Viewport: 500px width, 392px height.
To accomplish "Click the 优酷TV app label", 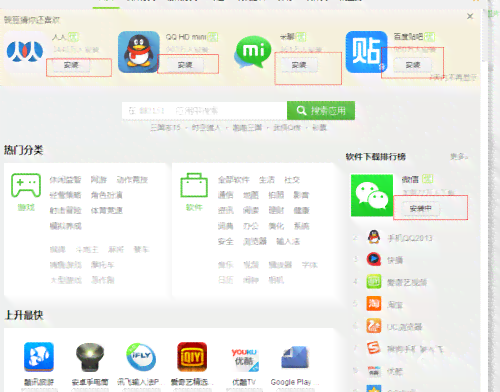I will 244,382.
